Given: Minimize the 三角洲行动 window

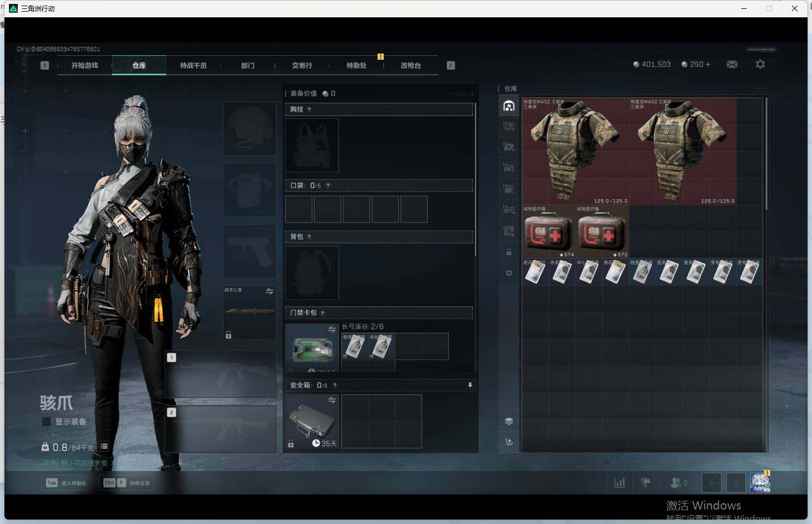Looking at the screenshot, I should [744, 8].
